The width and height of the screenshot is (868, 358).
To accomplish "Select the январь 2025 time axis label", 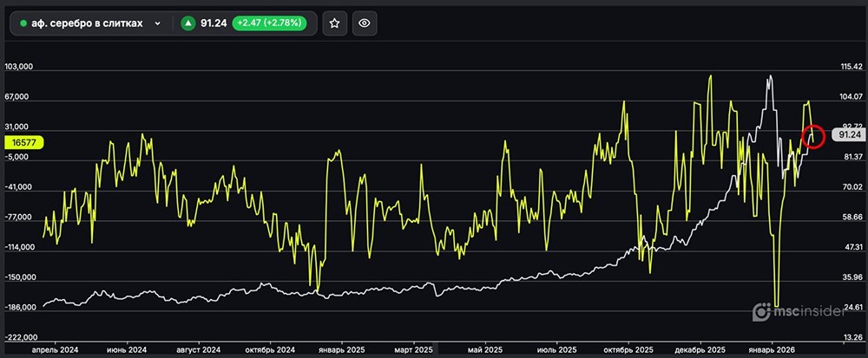I will (342, 350).
